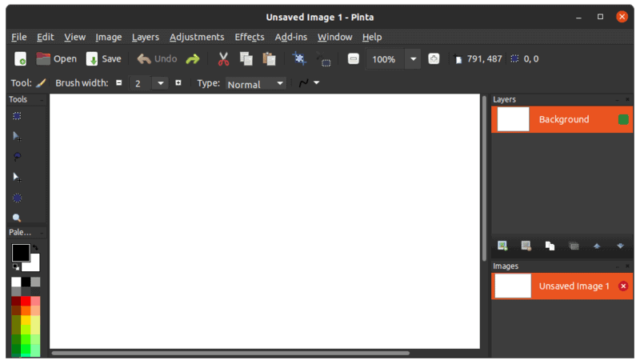Activate the Zoom magnifier tool
Screen dimensions: 640x364
click(x=17, y=218)
